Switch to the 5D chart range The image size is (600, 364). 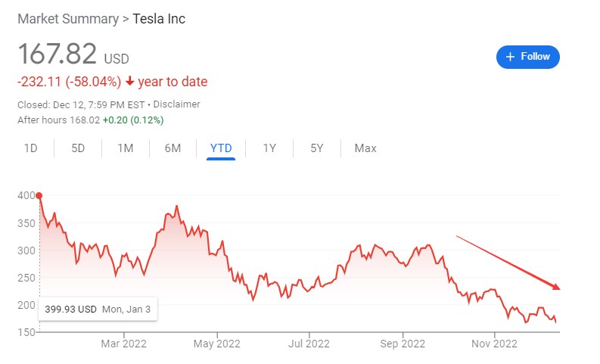coord(78,148)
